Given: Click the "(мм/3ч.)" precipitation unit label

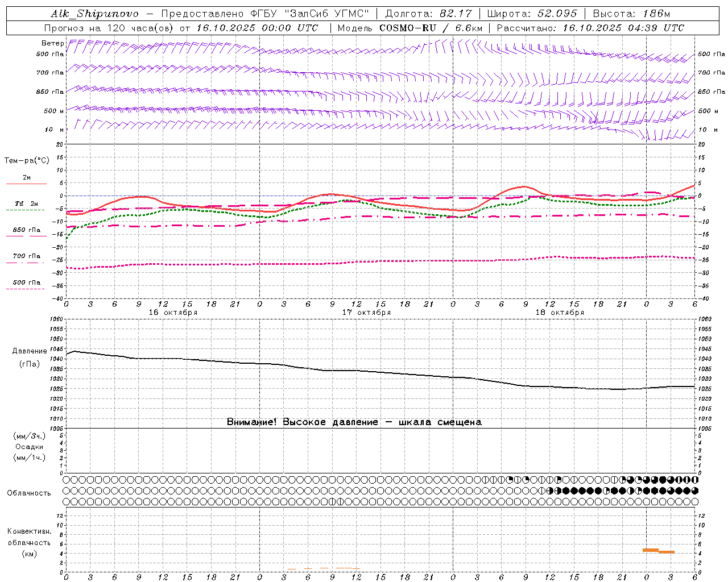Looking at the screenshot, I should point(30,436).
